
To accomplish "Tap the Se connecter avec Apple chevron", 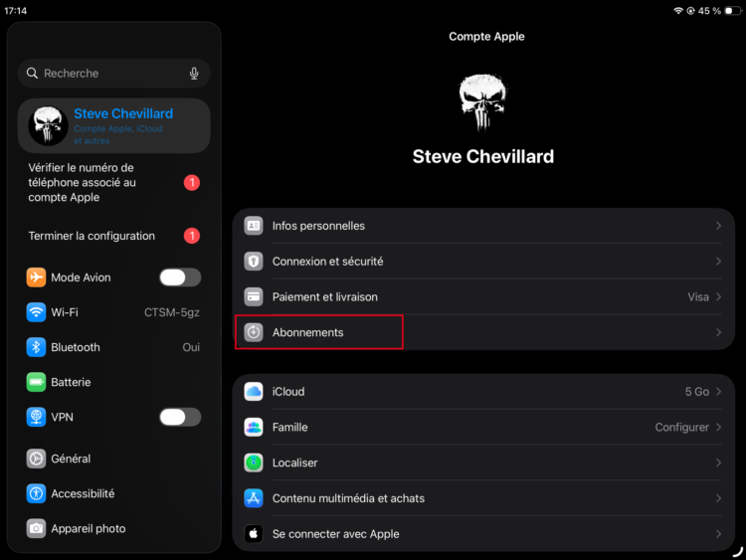I will pyautogui.click(x=718, y=534).
